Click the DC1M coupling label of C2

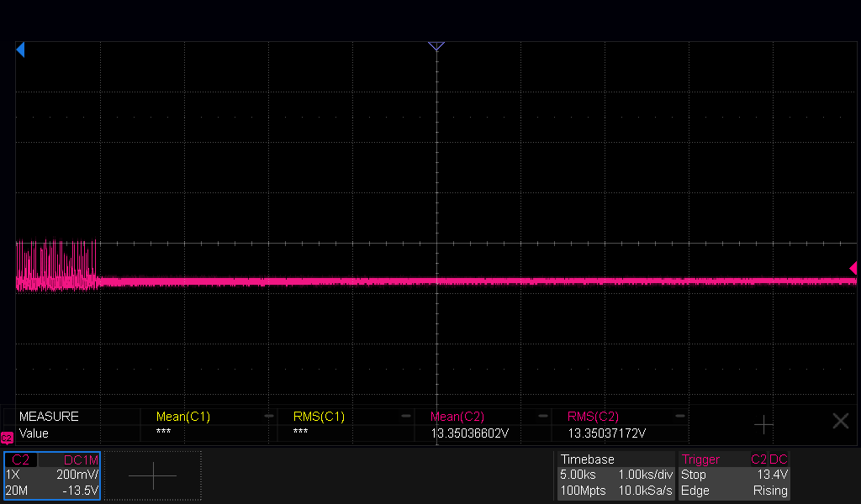tap(81, 460)
